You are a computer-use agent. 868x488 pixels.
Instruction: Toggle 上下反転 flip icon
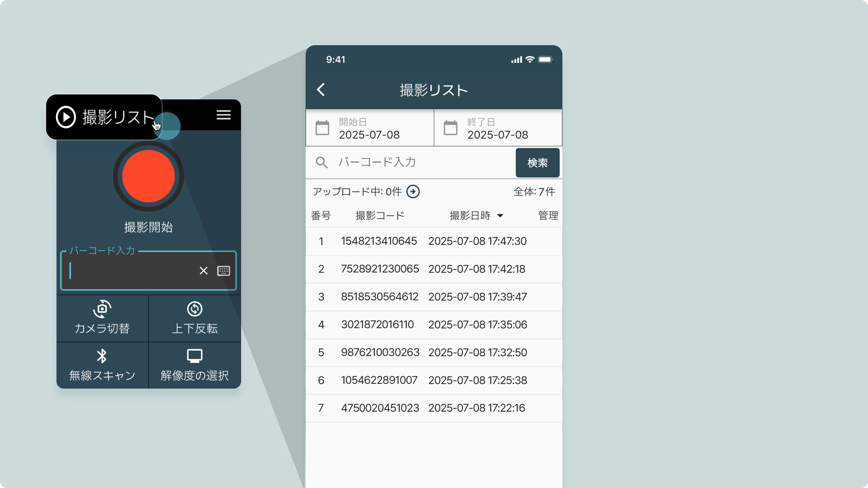tap(195, 309)
